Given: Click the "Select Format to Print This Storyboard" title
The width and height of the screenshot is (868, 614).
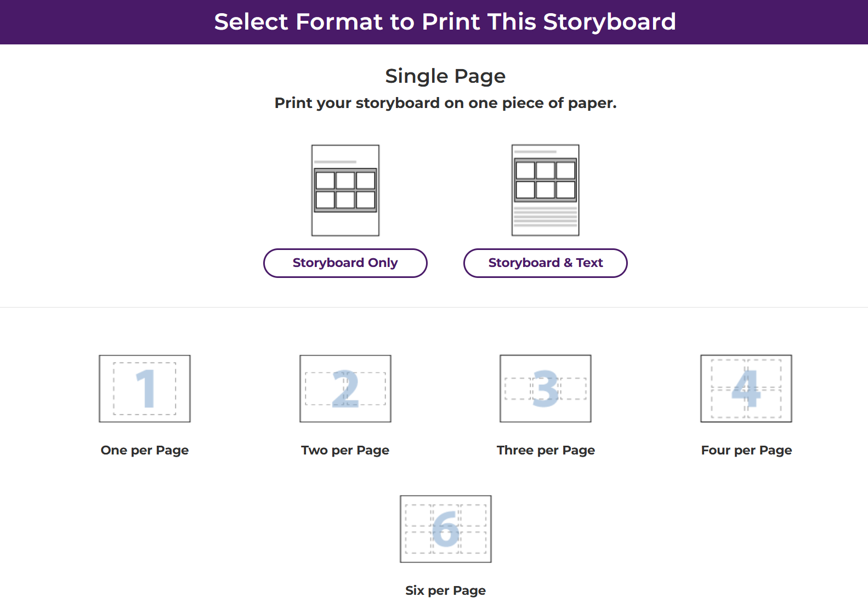Looking at the screenshot, I should tap(445, 22).
